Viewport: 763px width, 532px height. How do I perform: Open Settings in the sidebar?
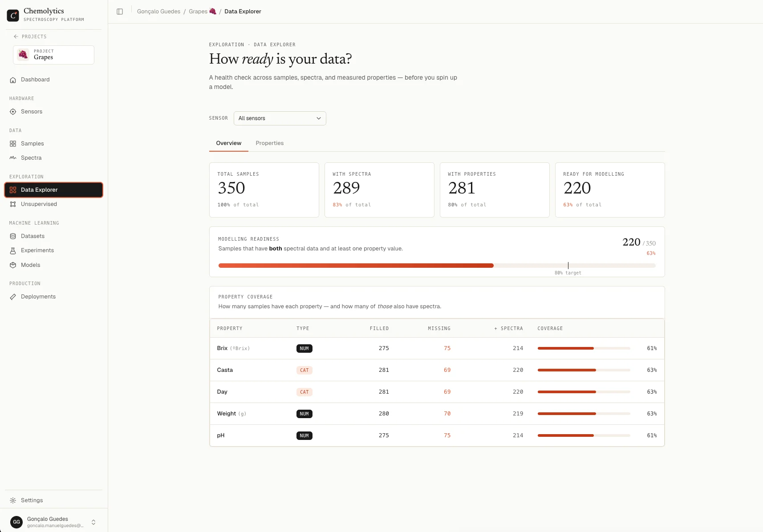click(x=53, y=500)
